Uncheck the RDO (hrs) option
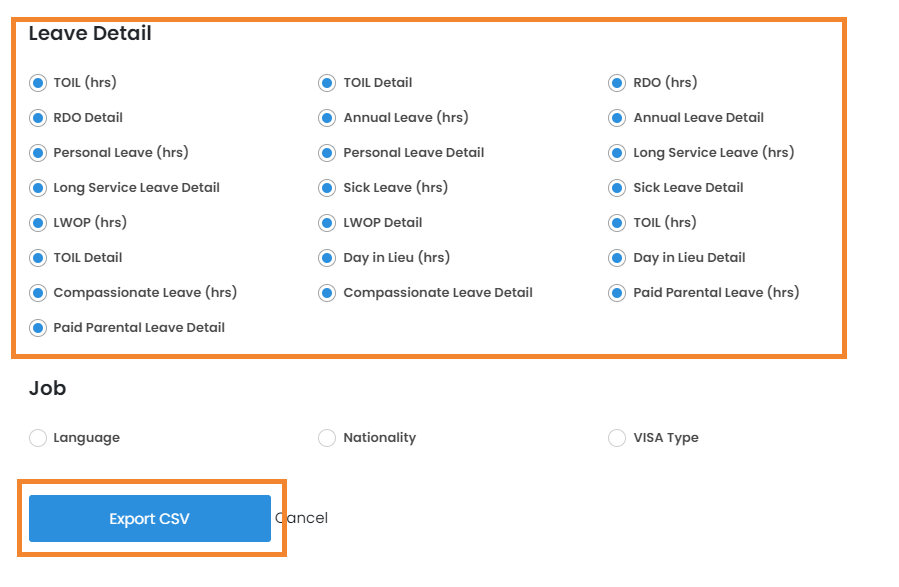 point(617,83)
